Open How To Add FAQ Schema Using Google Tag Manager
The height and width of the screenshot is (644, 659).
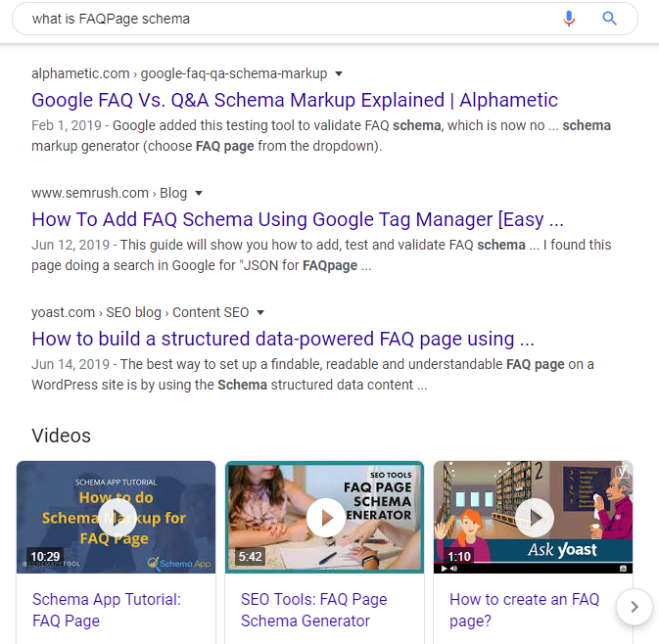click(x=298, y=219)
